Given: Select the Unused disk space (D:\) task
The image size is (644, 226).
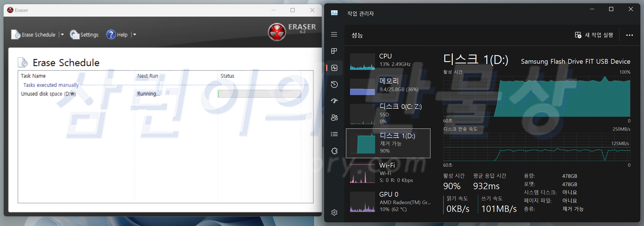Looking at the screenshot, I should click(x=48, y=94).
